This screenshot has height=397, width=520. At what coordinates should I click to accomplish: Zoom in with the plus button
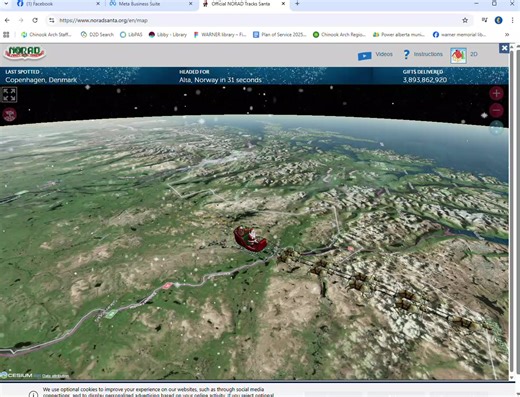[x=496, y=93]
